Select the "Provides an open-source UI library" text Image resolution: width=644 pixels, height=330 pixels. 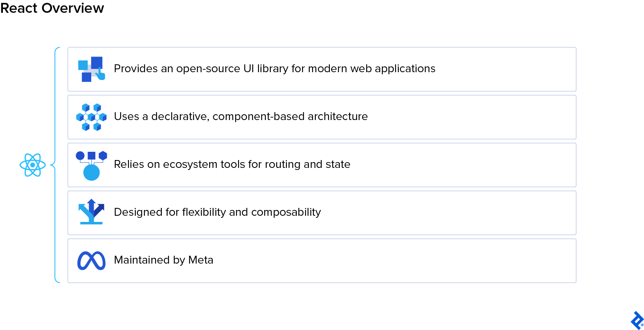[x=275, y=68]
